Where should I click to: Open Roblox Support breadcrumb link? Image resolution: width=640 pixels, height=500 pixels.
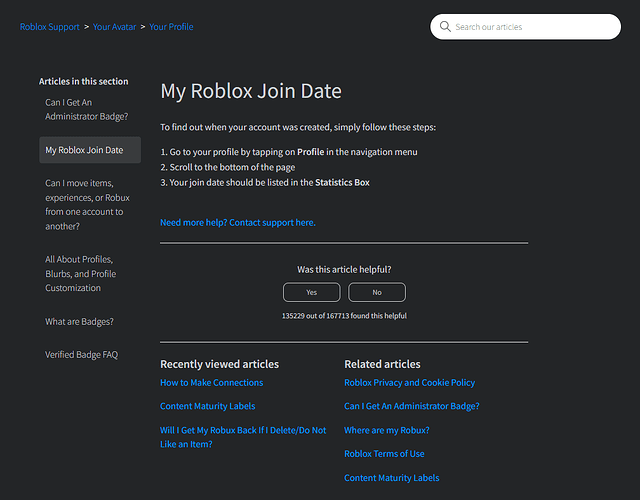click(50, 27)
